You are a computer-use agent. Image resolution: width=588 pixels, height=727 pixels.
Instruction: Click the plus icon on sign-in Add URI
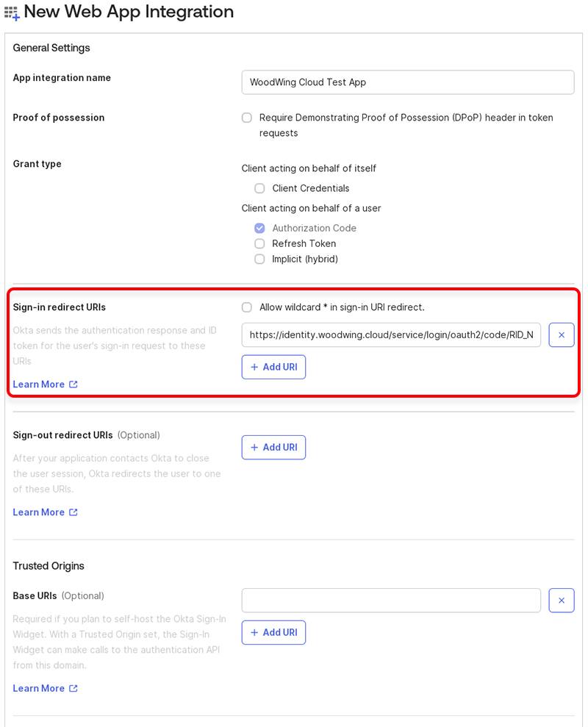(x=255, y=367)
